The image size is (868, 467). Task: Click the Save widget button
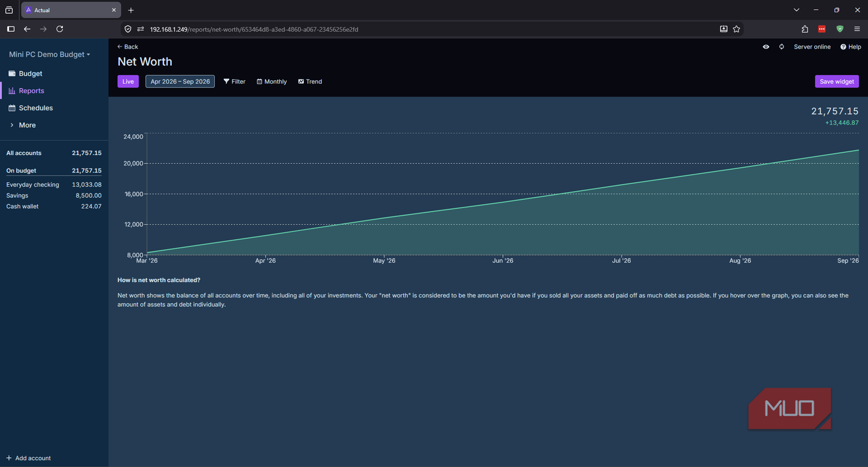837,82
